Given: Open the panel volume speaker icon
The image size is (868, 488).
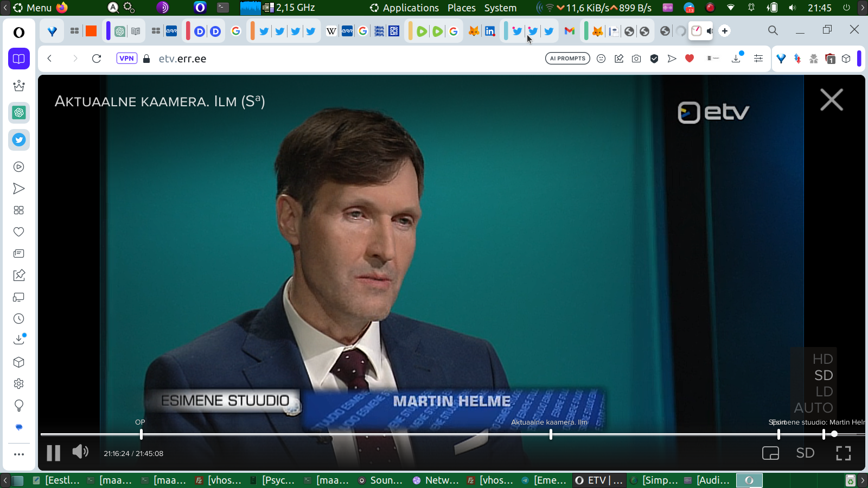Looking at the screenshot, I should click(x=793, y=8).
